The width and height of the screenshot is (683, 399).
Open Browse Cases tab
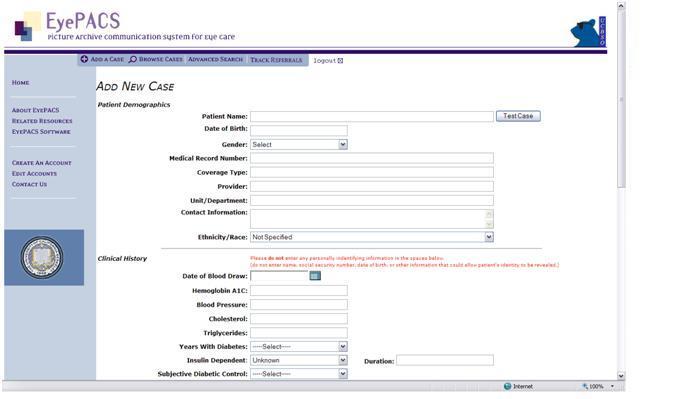(156, 59)
